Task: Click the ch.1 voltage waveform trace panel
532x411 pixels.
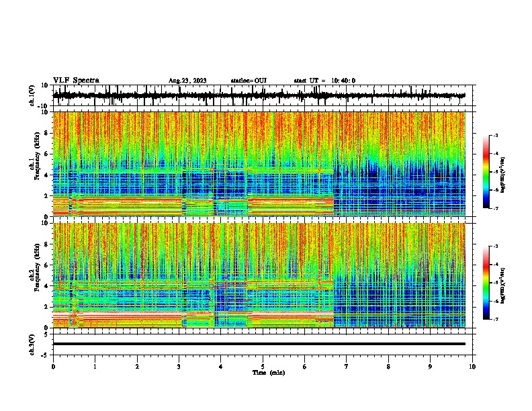Action: (x=263, y=95)
